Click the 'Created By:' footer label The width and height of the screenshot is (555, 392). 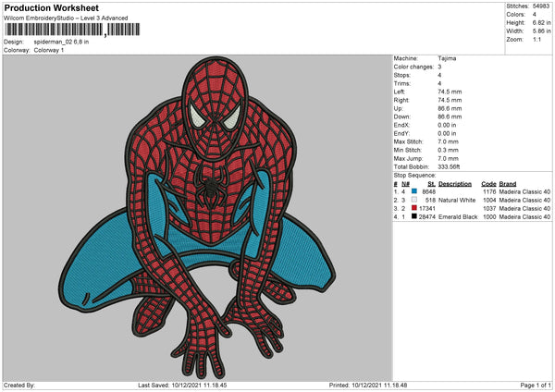pyautogui.click(x=19, y=385)
